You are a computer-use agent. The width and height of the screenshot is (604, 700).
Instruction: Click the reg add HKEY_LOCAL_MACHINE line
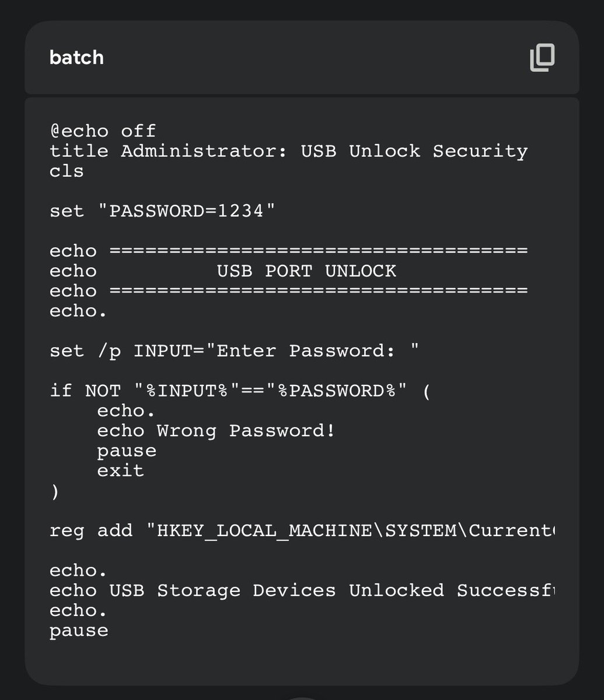point(302,530)
